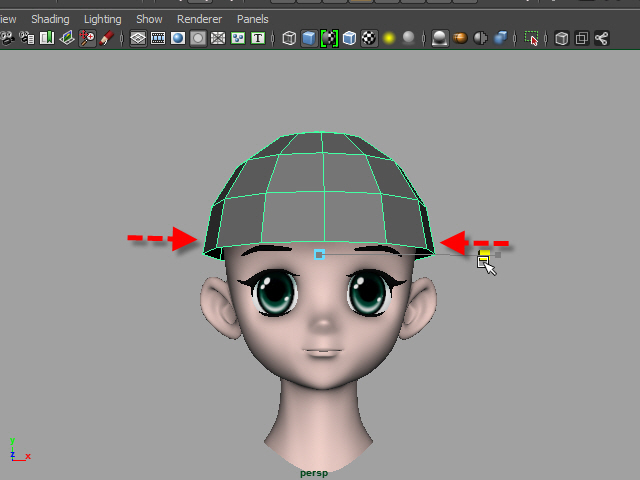This screenshot has width=640, height=480.
Task: Click the textured checker sphere icon
Action: 369,39
